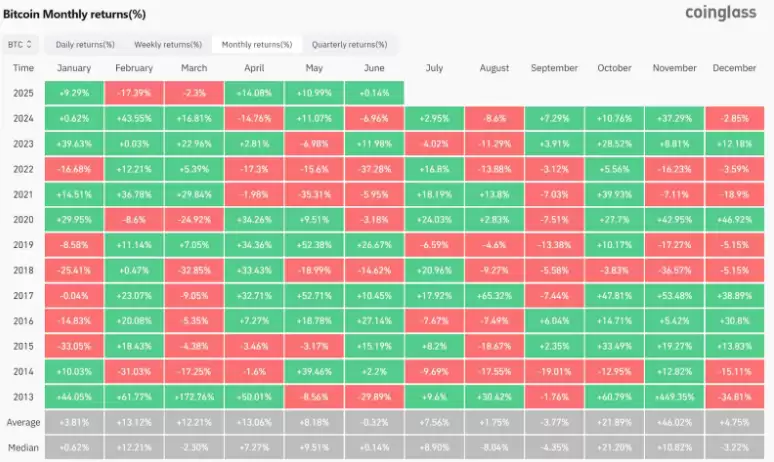Image resolution: width=774 pixels, height=462 pixels.
Task: Click the 2022 June -37.28% cell
Action: (374, 168)
